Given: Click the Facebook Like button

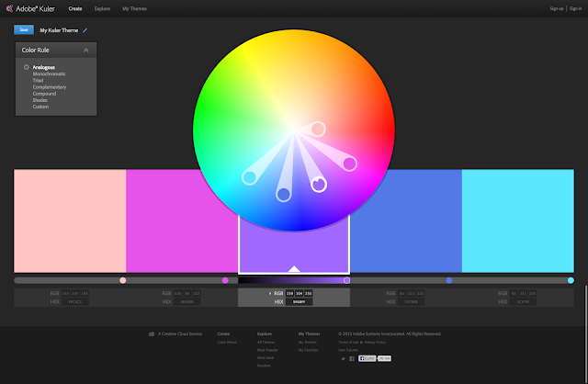Looking at the screenshot, I should click(x=367, y=358).
